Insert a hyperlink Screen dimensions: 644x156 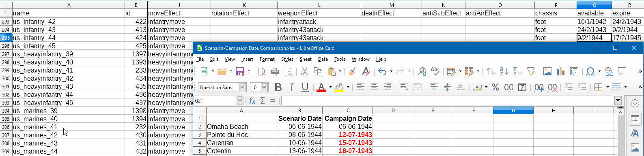coord(609,72)
